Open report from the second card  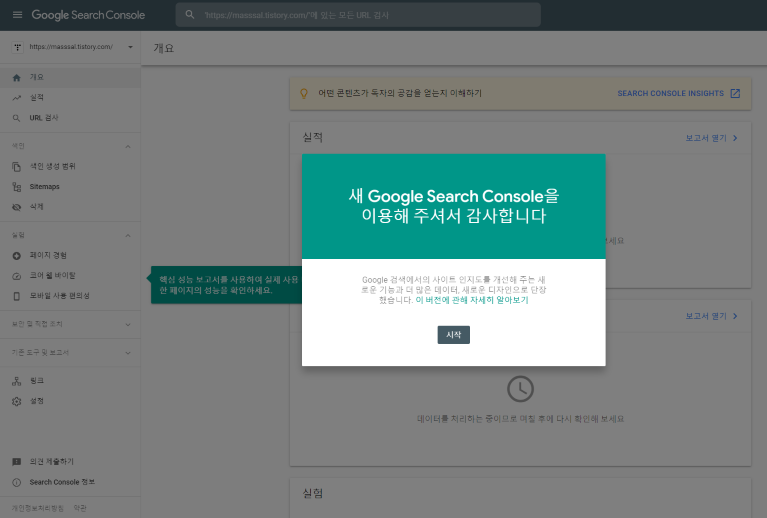[711, 316]
